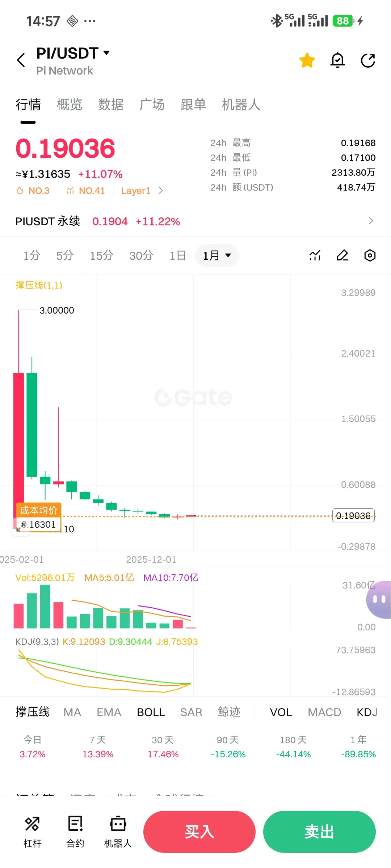Tap the 今日 3.72% performance
The image size is (391, 868).
coord(33,747)
